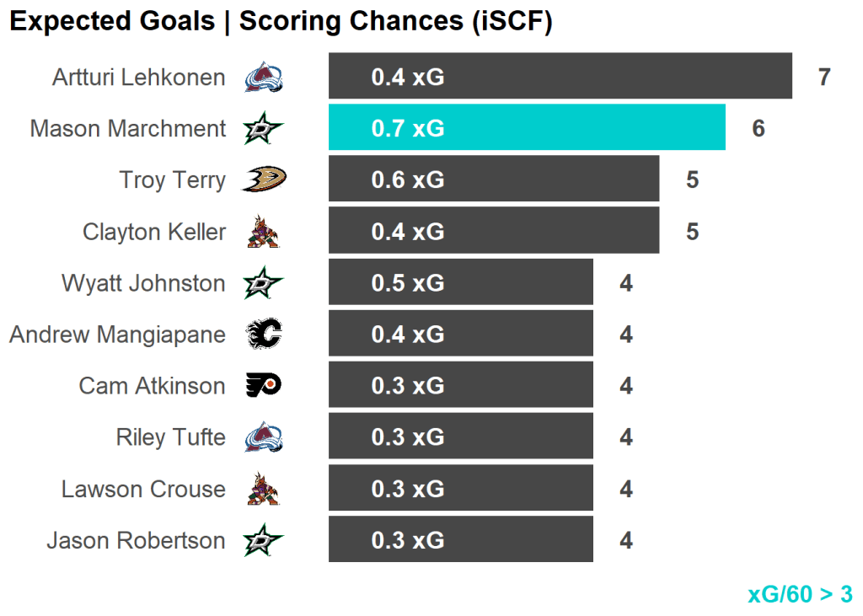
Task: Click the Ducks logo beside Troy Terry
Action: (x=263, y=179)
